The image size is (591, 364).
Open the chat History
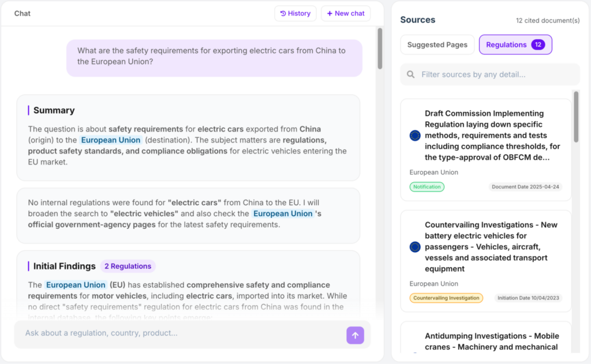coord(295,14)
